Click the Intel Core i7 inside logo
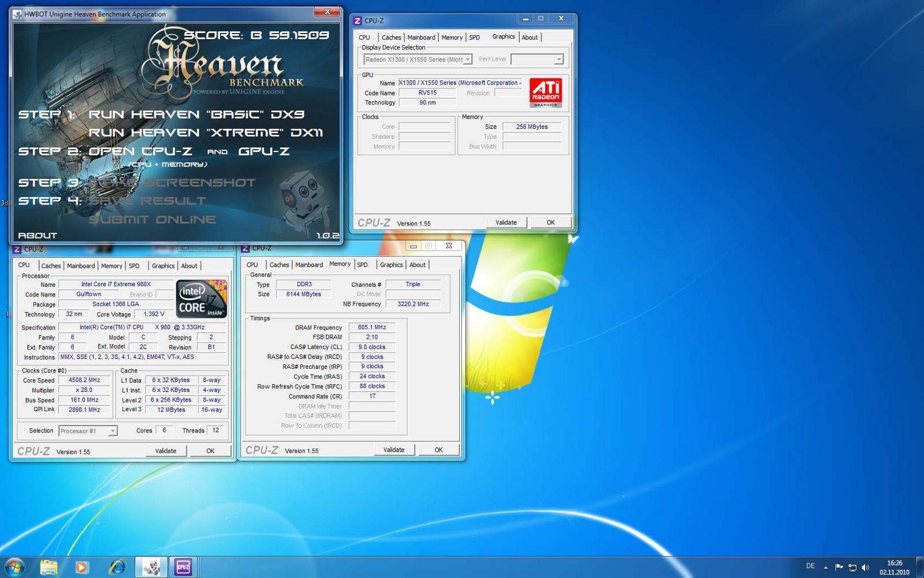 pos(202,299)
